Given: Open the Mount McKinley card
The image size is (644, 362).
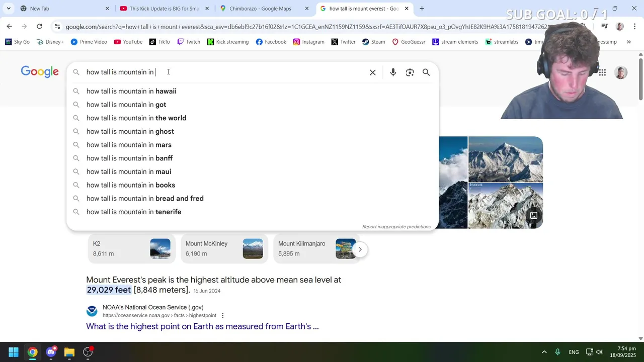Looking at the screenshot, I should point(224,248).
